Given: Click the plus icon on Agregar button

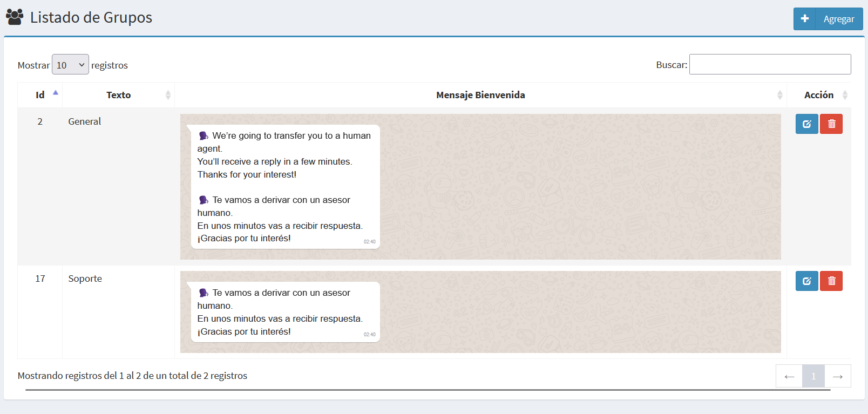Looking at the screenshot, I should (804, 19).
